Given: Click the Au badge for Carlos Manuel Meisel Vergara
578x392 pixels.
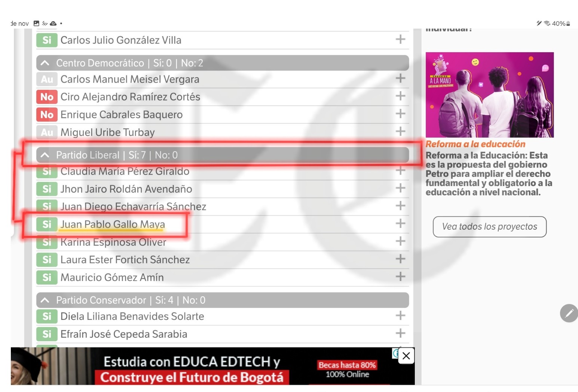Looking at the screenshot, I should [x=47, y=79].
